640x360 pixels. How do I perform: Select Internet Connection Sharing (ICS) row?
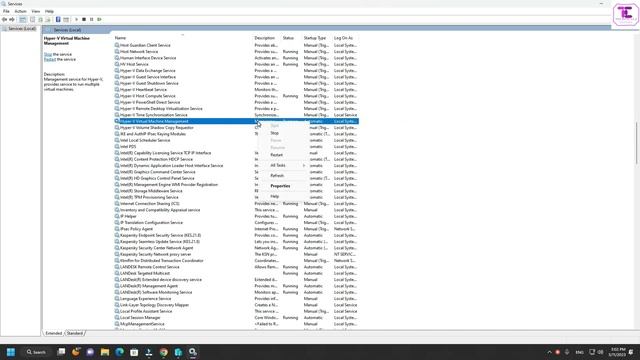[236, 204]
